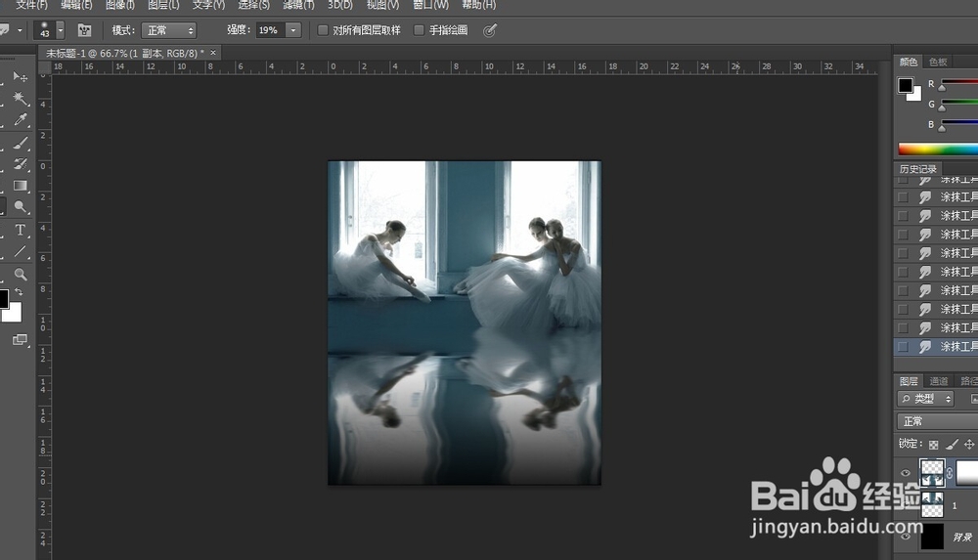Switch to the 通道 tab
This screenshot has width=978, height=560.
(938, 381)
